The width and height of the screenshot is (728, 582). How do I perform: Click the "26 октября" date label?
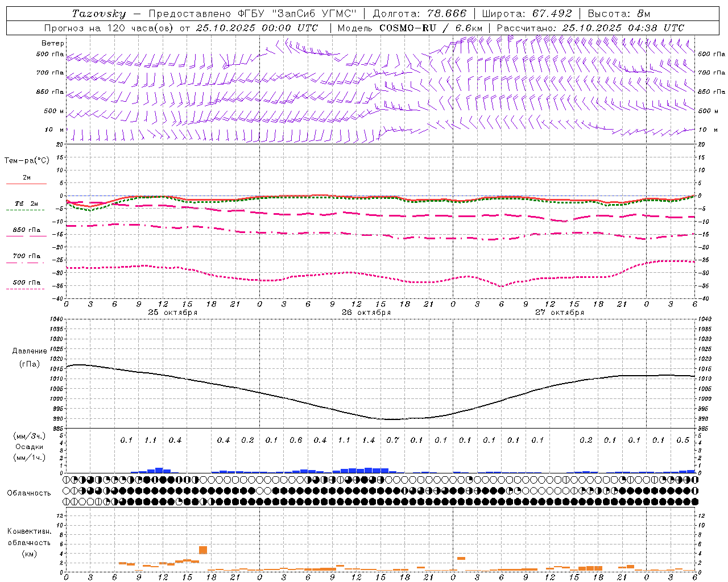click(x=366, y=313)
